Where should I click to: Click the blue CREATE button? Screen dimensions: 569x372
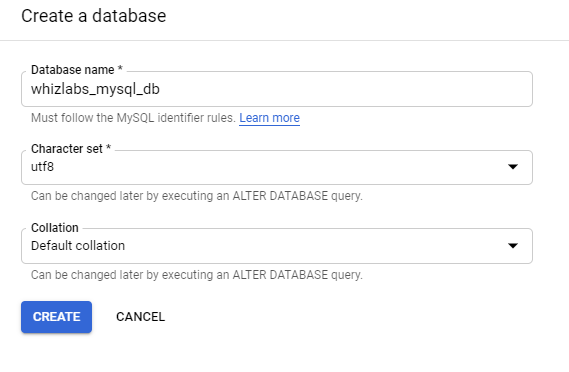(56, 317)
